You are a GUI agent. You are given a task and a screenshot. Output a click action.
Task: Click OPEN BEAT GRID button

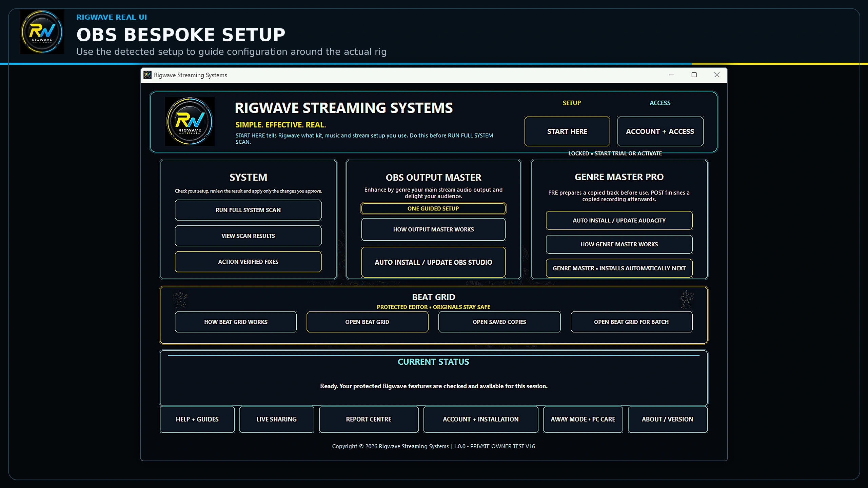click(x=367, y=322)
